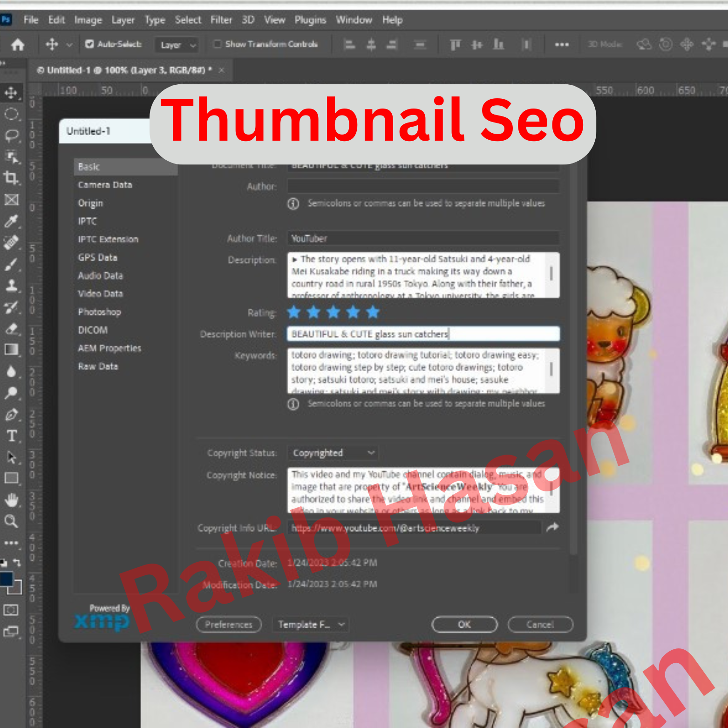This screenshot has height=728, width=728.
Task: Select the Eyedropper tool
Action: (11, 221)
